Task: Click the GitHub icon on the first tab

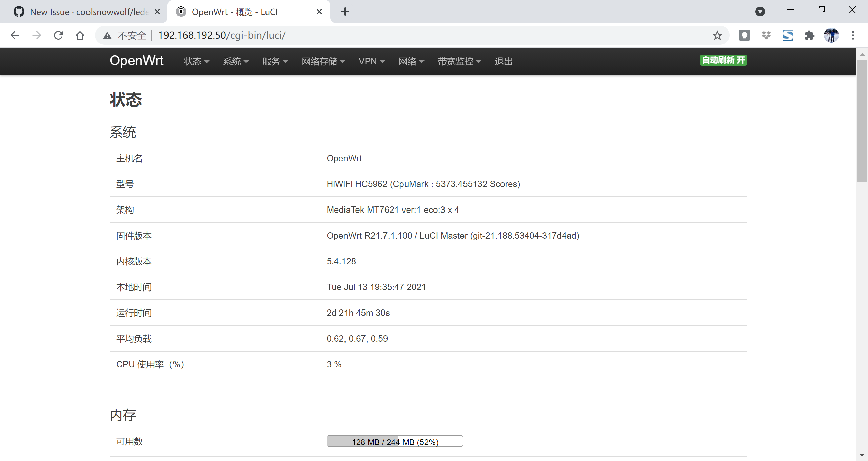Action: point(19,11)
